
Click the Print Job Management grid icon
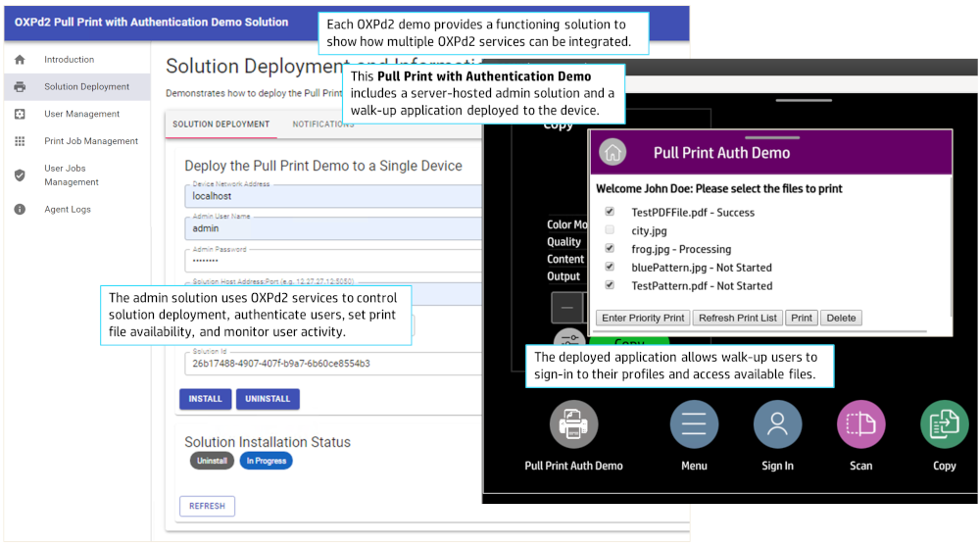coord(20,141)
